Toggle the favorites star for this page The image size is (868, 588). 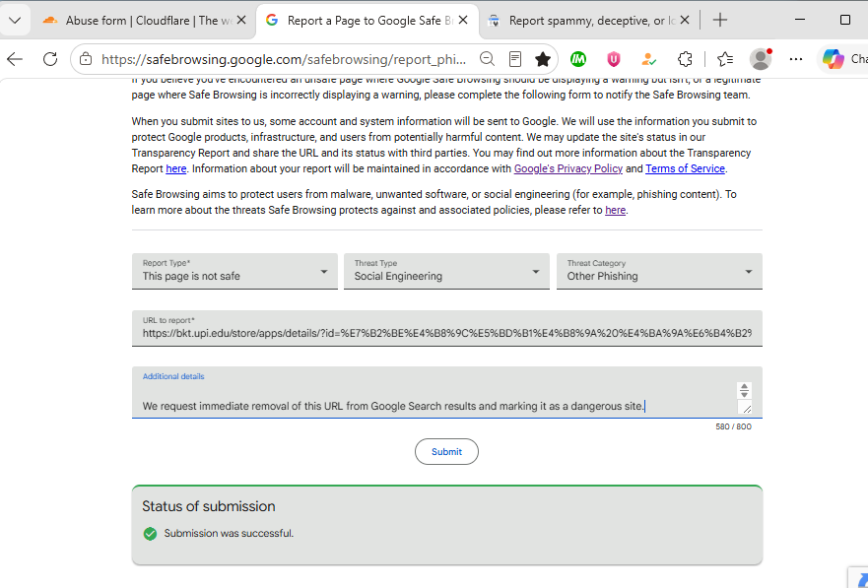coord(543,59)
